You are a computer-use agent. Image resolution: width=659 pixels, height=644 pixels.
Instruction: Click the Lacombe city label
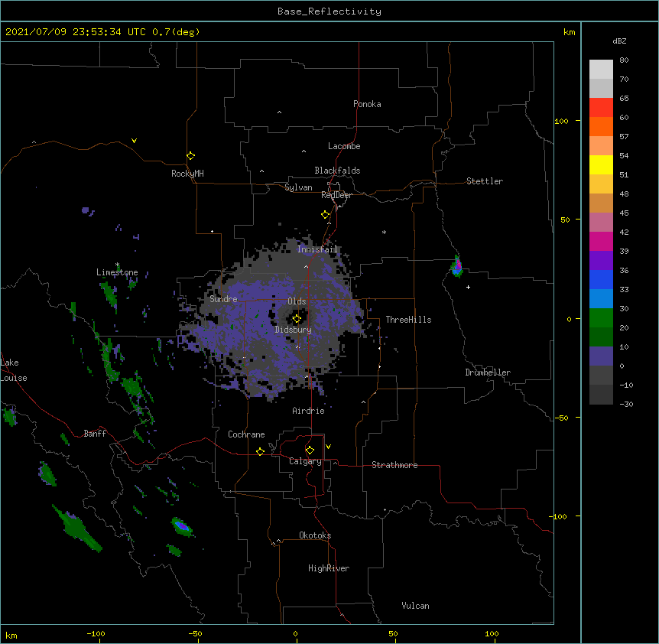click(344, 146)
